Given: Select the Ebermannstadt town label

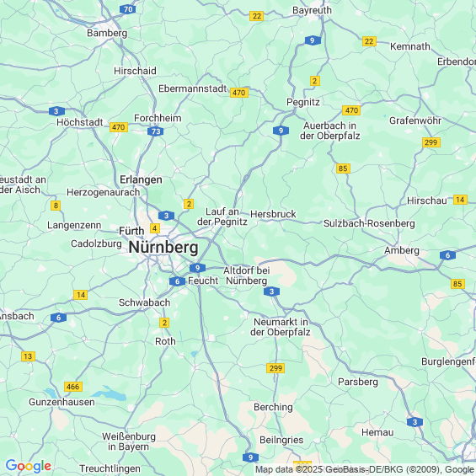Looking at the screenshot, I should click(193, 88).
